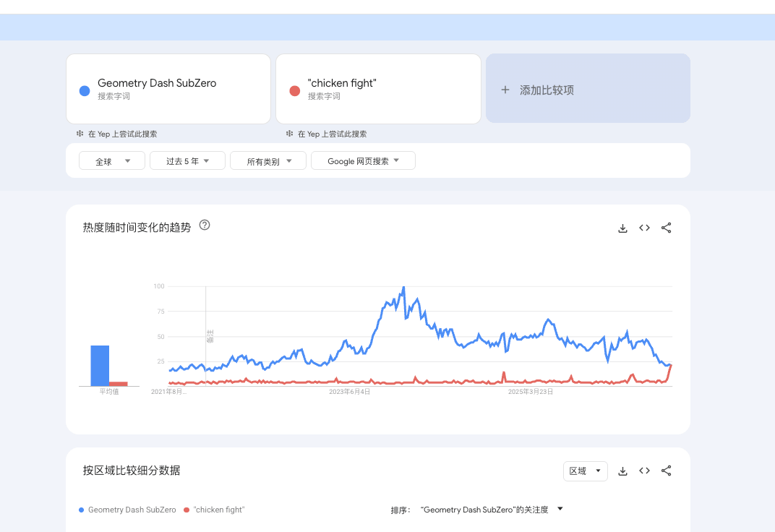
Task: Click Yep icon under chicken fight term
Action: pos(290,134)
